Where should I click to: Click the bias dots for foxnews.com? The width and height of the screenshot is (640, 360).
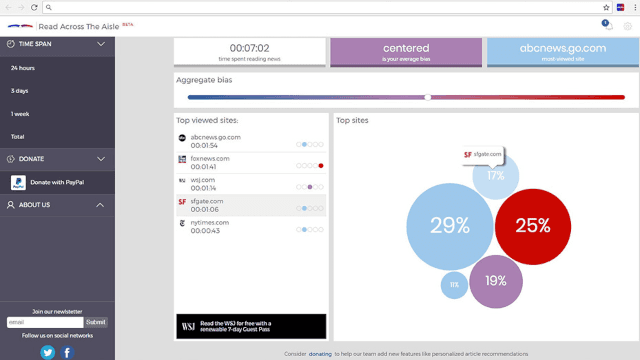pyautogui.click(x=310, y=166)
